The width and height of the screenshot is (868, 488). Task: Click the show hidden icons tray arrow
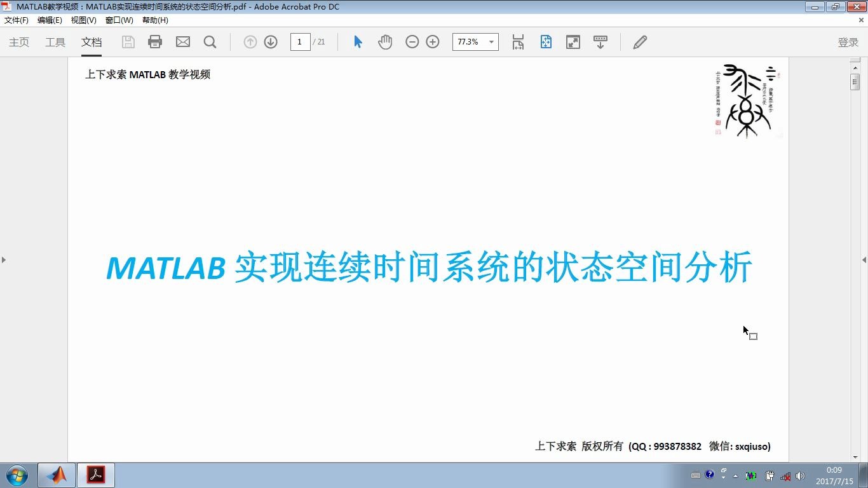coord(735,475)
